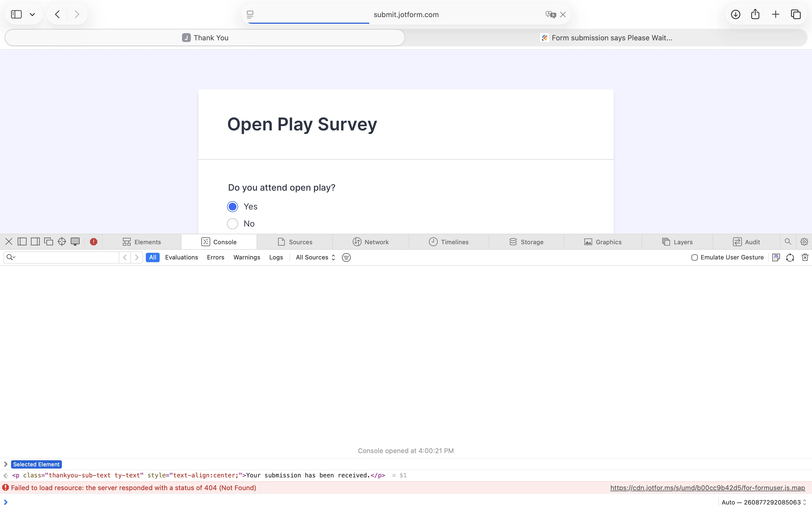
Task: Click the submit.jotform.com address field
Action: [406, 14]
